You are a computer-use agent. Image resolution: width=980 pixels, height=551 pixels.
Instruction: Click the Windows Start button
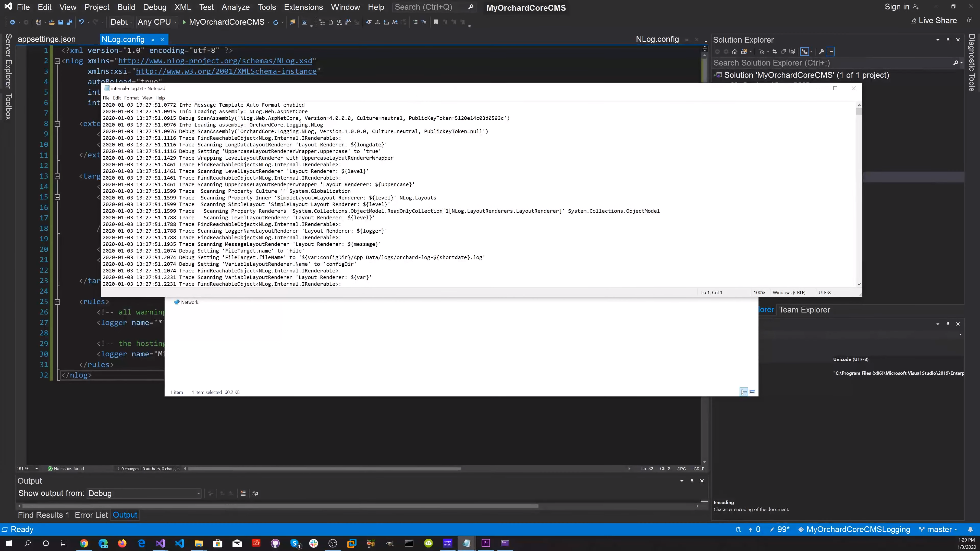(9, 543)
